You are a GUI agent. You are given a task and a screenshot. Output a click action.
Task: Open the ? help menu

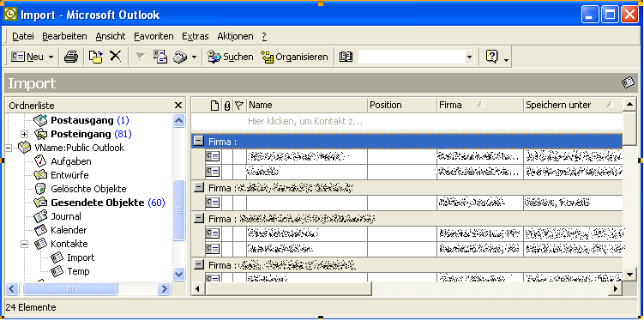pyautogui.click(x=264, y=36)
